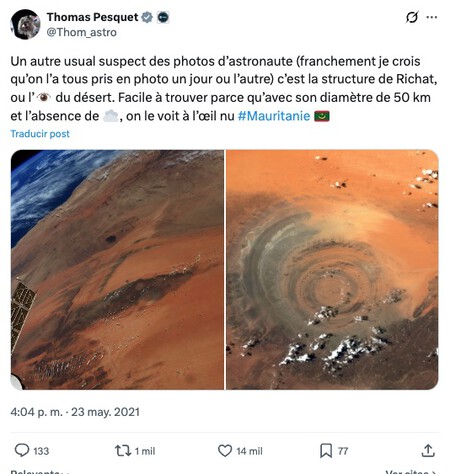Open the Grok analysis icon
This screenshot has height=474, width=450.
412,17
